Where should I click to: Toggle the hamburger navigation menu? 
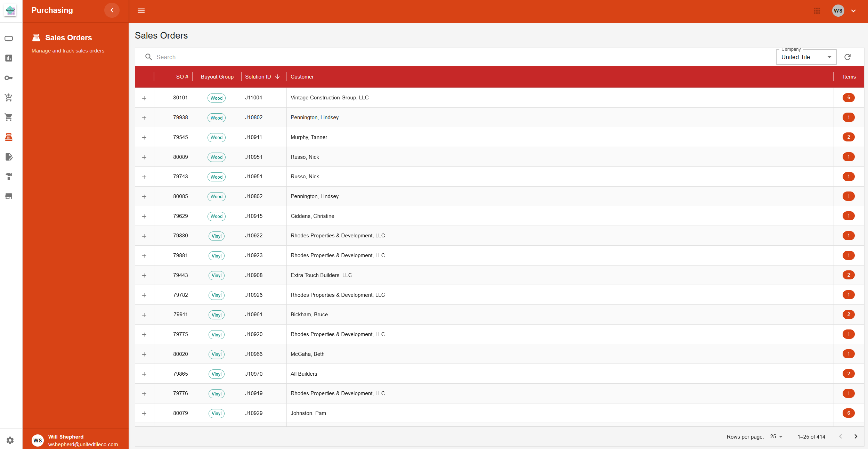[141, 11]
